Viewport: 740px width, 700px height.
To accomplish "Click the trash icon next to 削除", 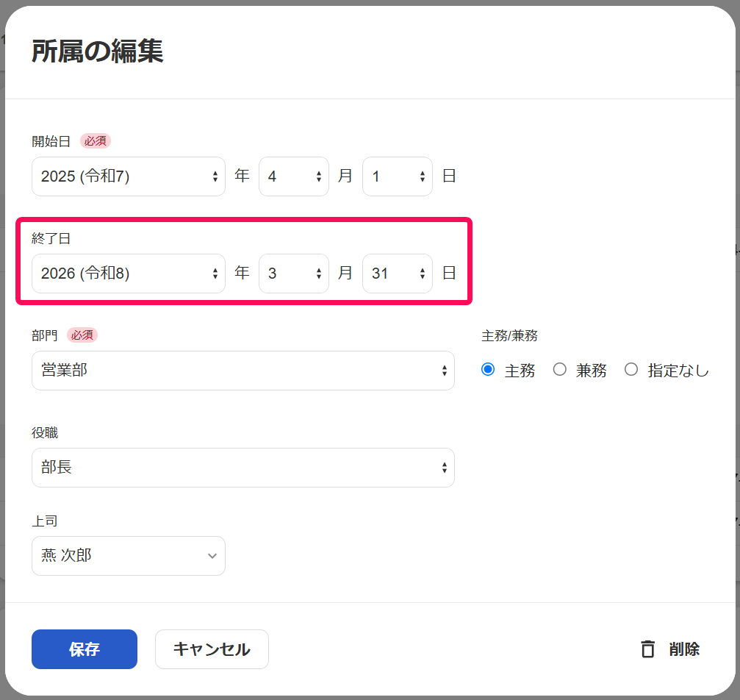I will 647,649.
